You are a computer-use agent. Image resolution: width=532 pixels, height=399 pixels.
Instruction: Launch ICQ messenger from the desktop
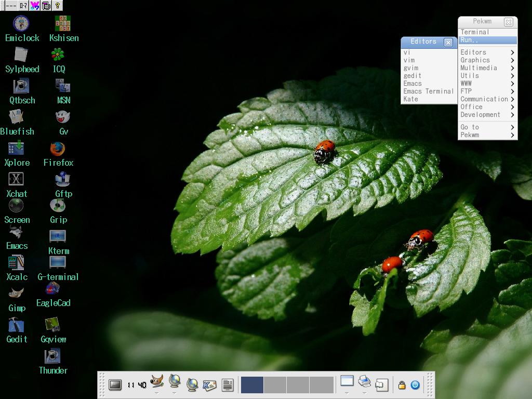click(57, 54)
